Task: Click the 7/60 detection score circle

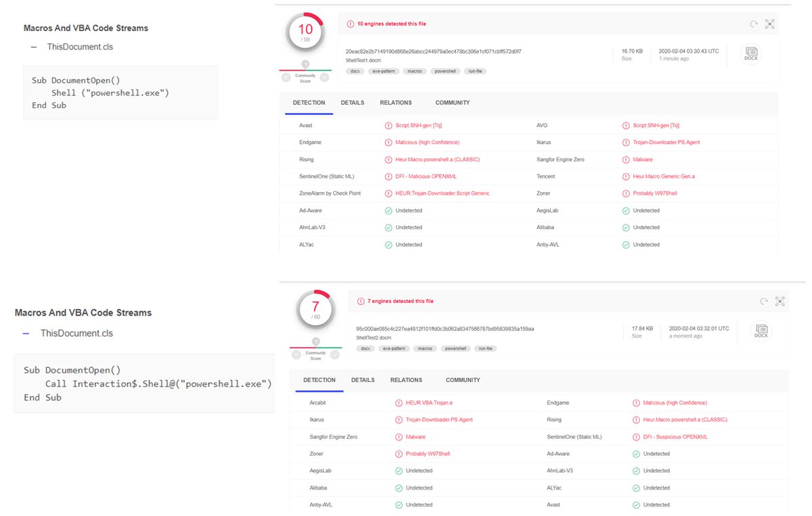Action: click(x=315, y=310)
